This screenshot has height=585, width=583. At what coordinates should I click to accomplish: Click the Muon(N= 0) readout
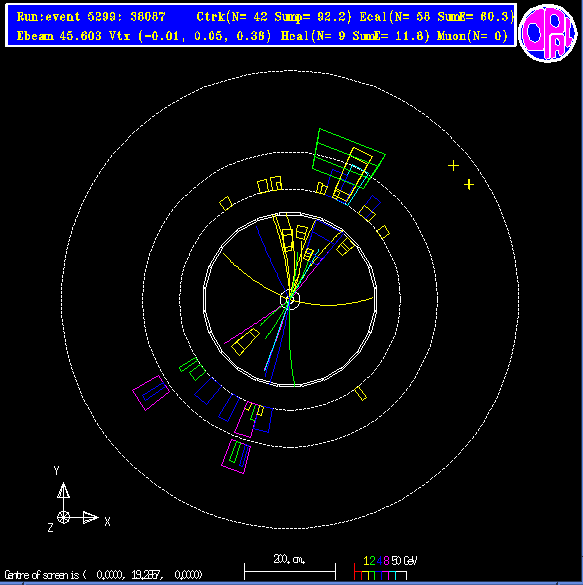[x=472, y=36]
